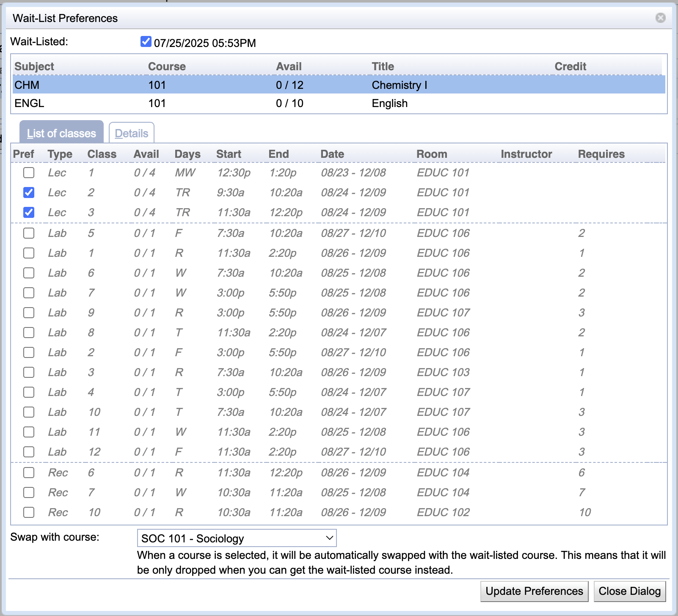Click the EDUC 103 room cell

tap(443, 372)
